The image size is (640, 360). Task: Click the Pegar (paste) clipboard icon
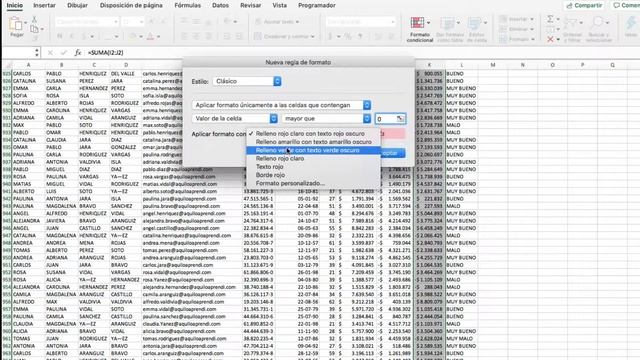pos(15,24)
